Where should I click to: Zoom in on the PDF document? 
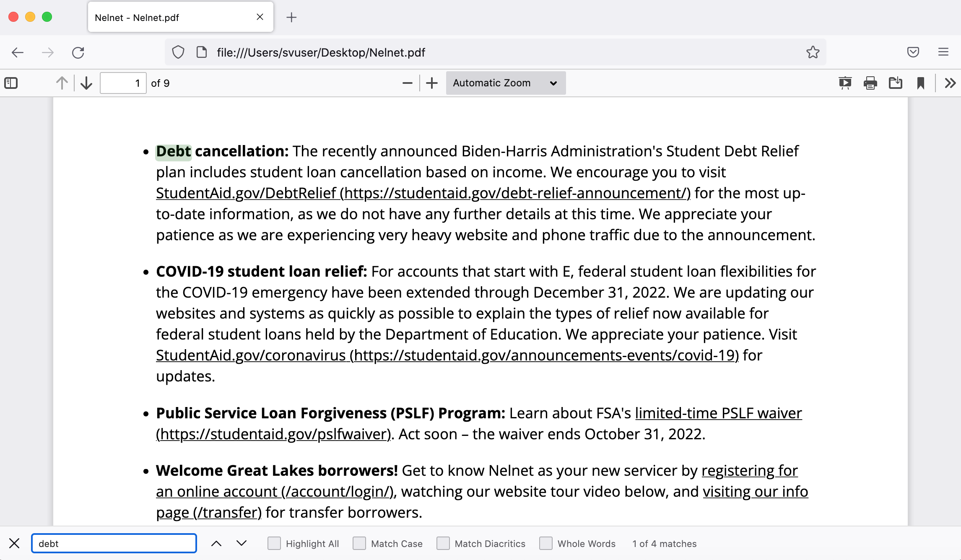point(432,83)
